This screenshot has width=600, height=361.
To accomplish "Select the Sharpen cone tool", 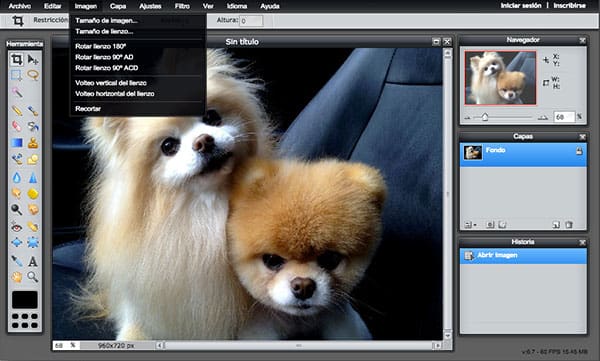I will coord(33,177).
